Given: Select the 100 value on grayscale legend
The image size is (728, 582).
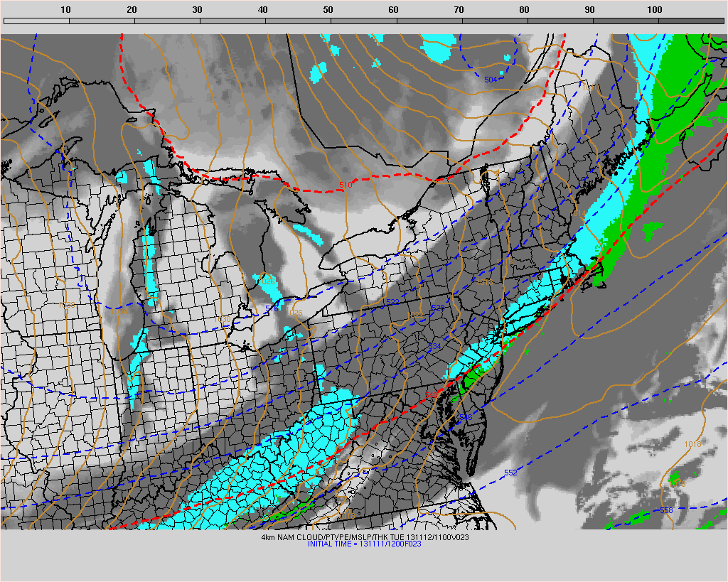Looking at the screenshot, I should 655,10.
